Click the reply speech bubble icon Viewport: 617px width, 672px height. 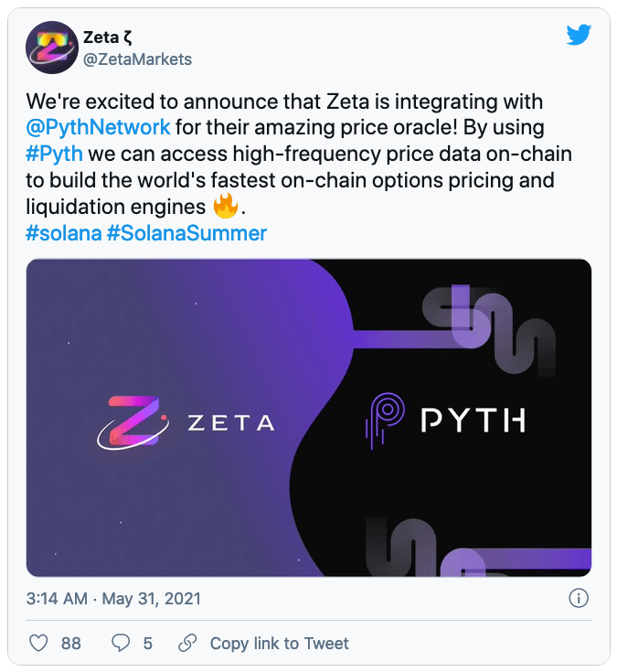pyautogui.click(x=121, y=643)
